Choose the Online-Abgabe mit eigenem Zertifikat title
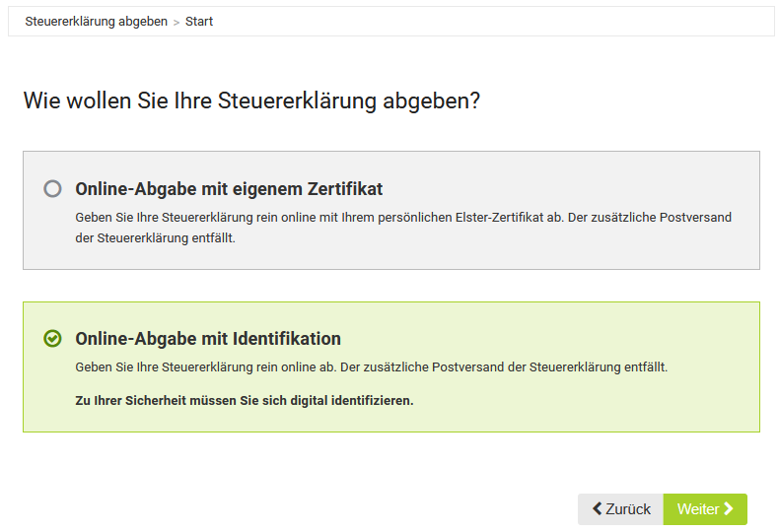This screenshot has width=779, height=532. pyautogui.click(x=229, y=188)
